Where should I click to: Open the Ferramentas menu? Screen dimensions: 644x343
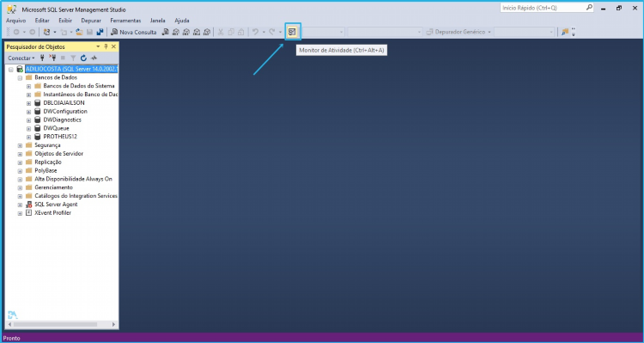point(125,20)
